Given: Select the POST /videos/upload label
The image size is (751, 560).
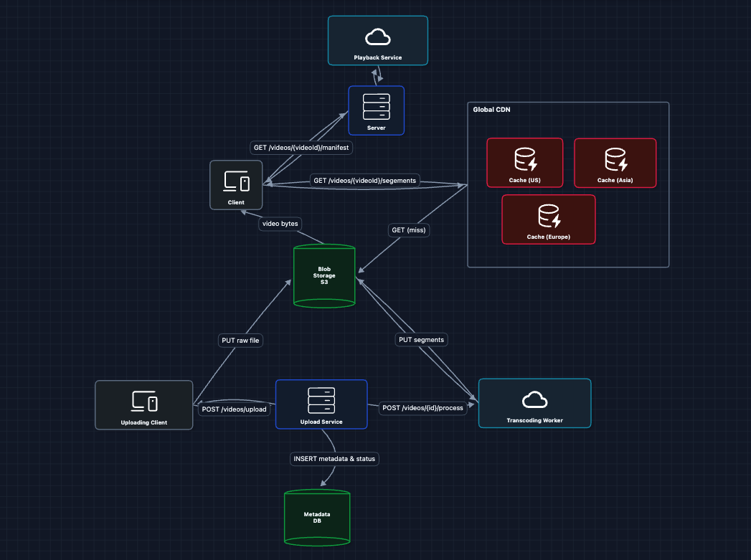Looking at the screenshot, I should click(235, 409).
